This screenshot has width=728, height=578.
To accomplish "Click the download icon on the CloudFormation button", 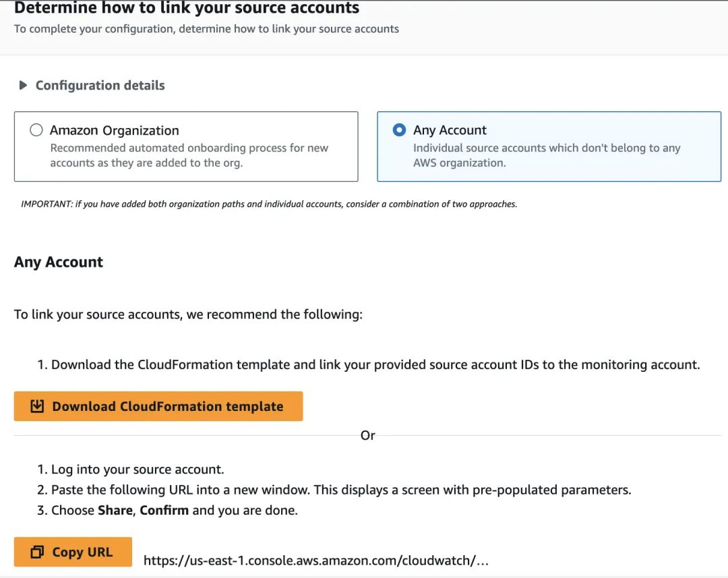I will [x=37, y=406].
